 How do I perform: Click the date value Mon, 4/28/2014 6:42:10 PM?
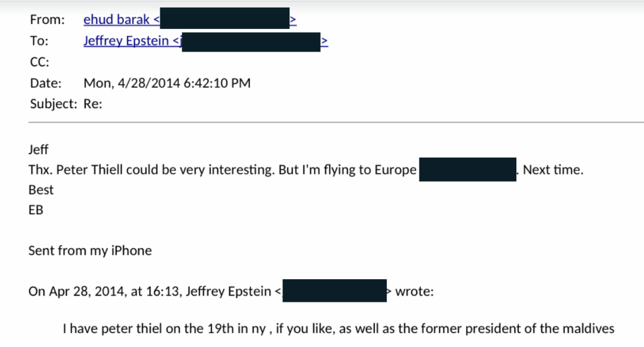(x=167, y=83)
